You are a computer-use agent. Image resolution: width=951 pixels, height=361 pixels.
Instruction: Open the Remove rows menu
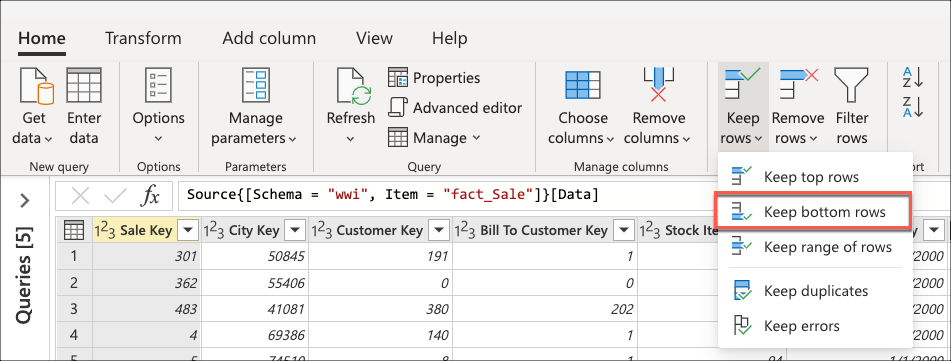798,106
